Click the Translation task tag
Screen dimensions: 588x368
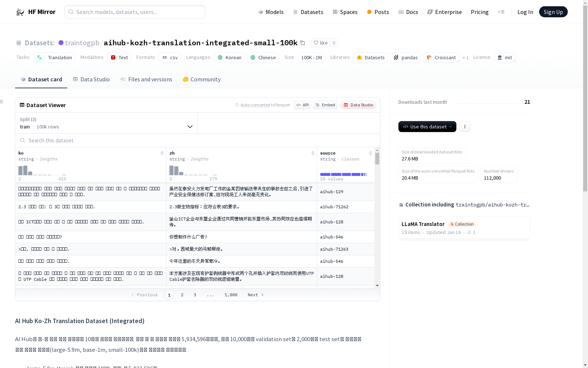pyautogui.click(x=54, y=57)
